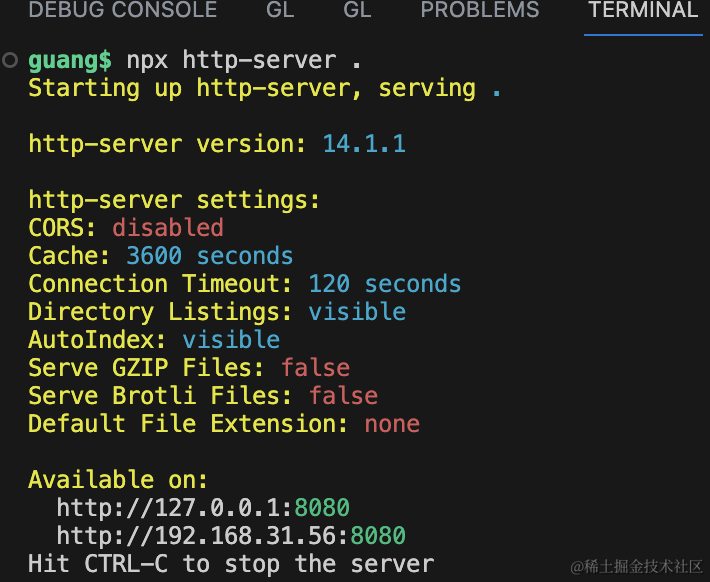Image resolution: width=710 pixels, height=582 pixels.
Task: Click the Default File Extension "none" value
Action: click(392, 424)
